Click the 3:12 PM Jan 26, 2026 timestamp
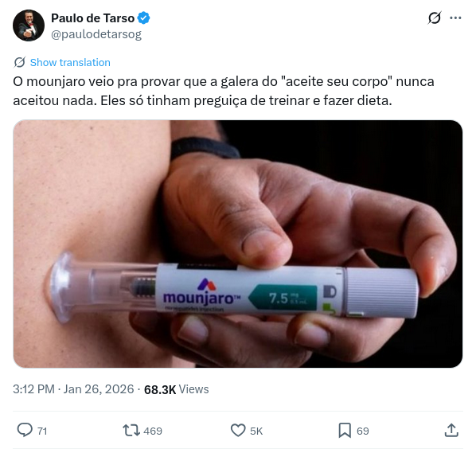476x449 pixels. tap(73, 389)
